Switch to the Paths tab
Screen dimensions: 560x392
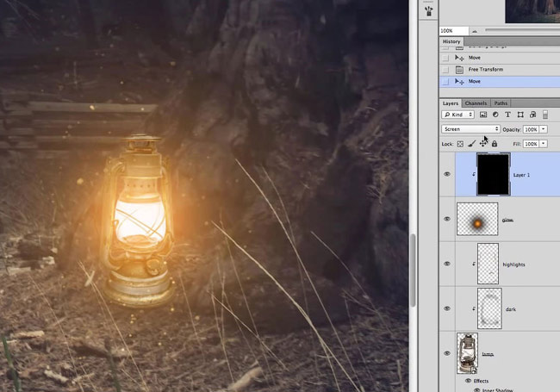click(x=501, y=103)
